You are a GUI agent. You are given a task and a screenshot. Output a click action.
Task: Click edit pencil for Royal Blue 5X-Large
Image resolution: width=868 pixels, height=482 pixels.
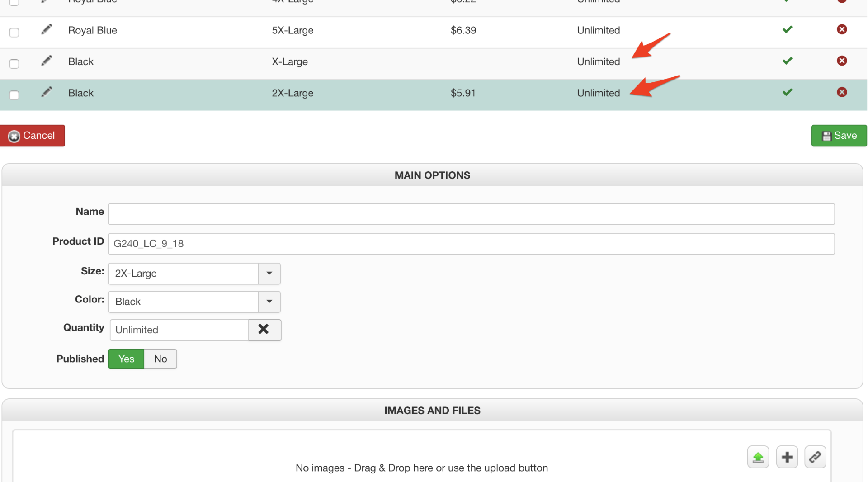pos(46,29)
